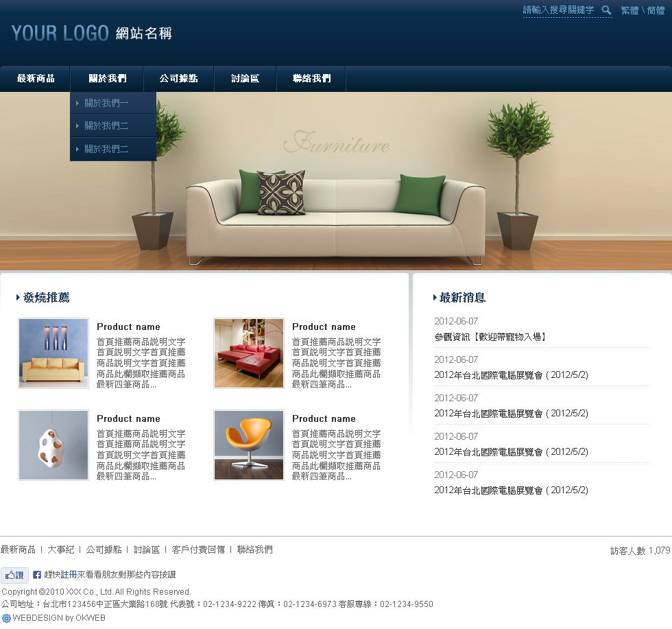This screenshot has width=672, height=629.
Task: Switch language to 繁體
Action: point(629,10)
